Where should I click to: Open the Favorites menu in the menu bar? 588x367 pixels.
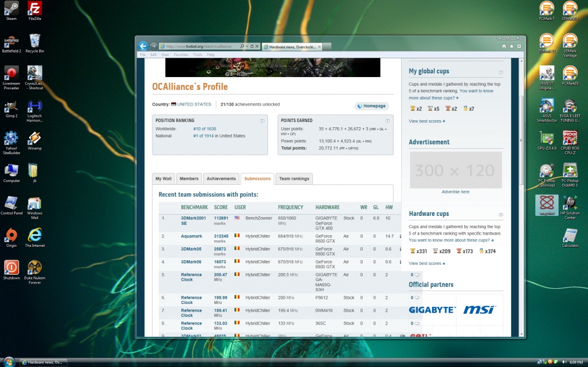pyautogui.click(x=180, y=55)
